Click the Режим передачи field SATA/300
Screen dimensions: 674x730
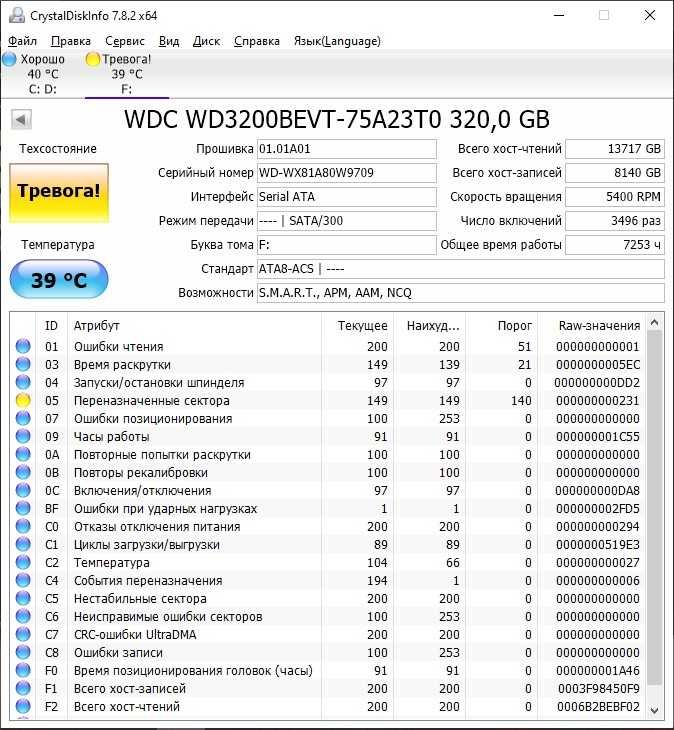(347, 221)
